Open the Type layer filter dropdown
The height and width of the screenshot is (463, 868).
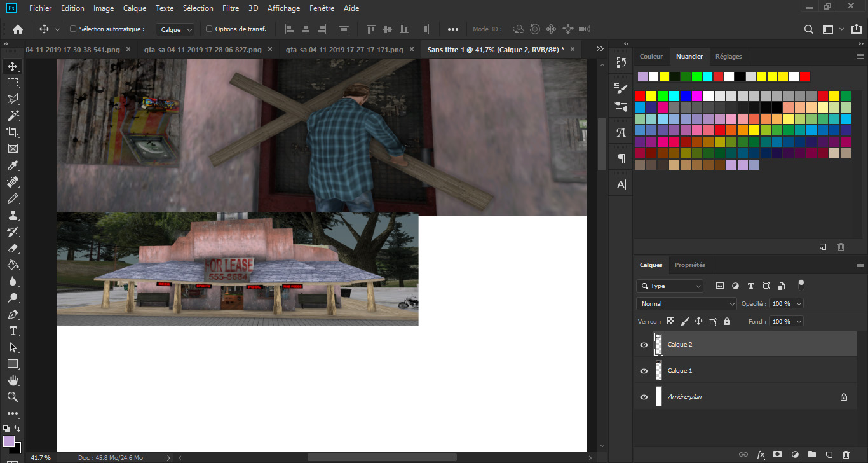coord(670,286)
